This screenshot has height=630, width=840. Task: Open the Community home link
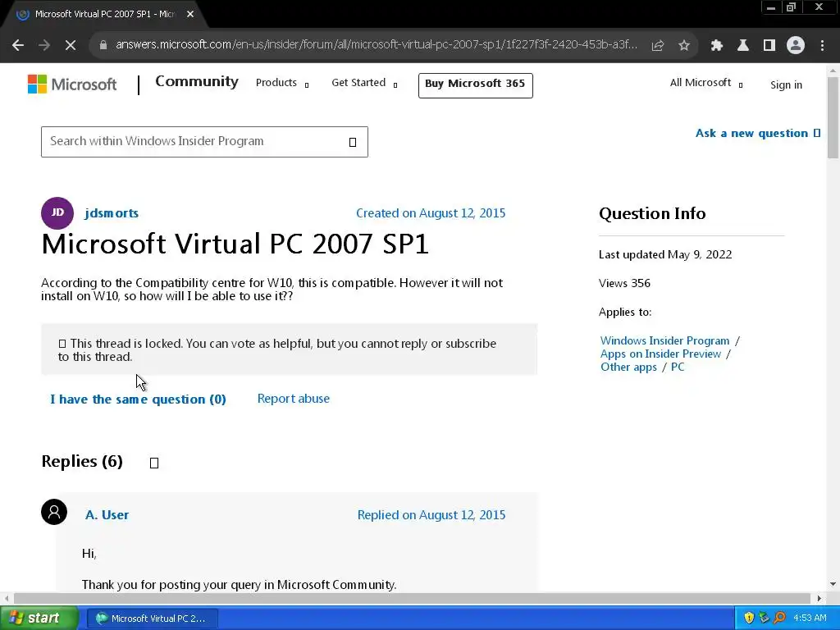coord(197,81)
